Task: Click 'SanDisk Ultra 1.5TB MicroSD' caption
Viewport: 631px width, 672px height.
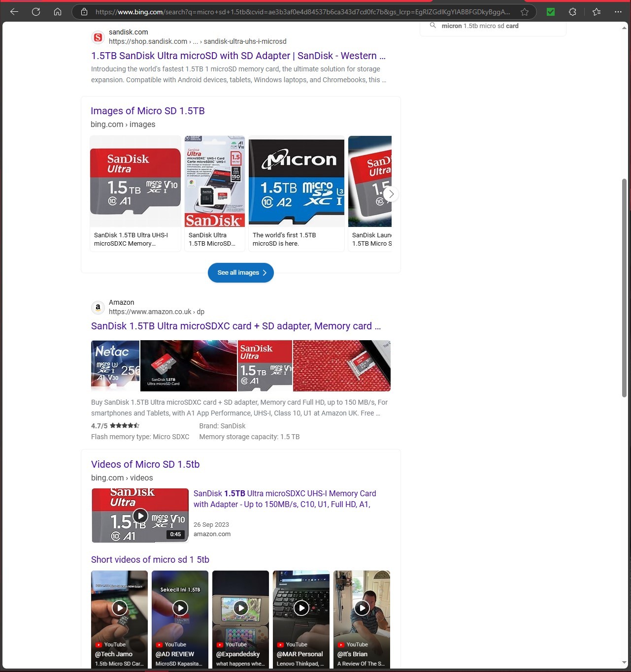Action: coord(212,239)
